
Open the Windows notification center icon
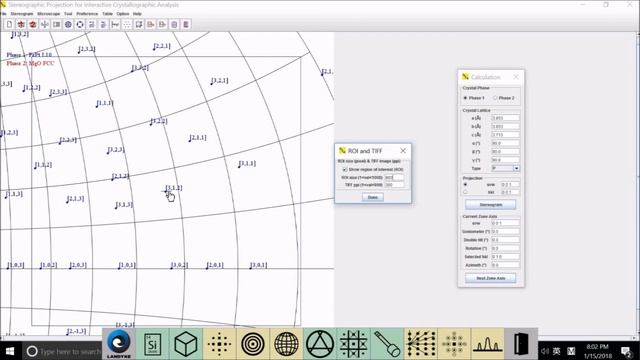(x=626, y=351)
